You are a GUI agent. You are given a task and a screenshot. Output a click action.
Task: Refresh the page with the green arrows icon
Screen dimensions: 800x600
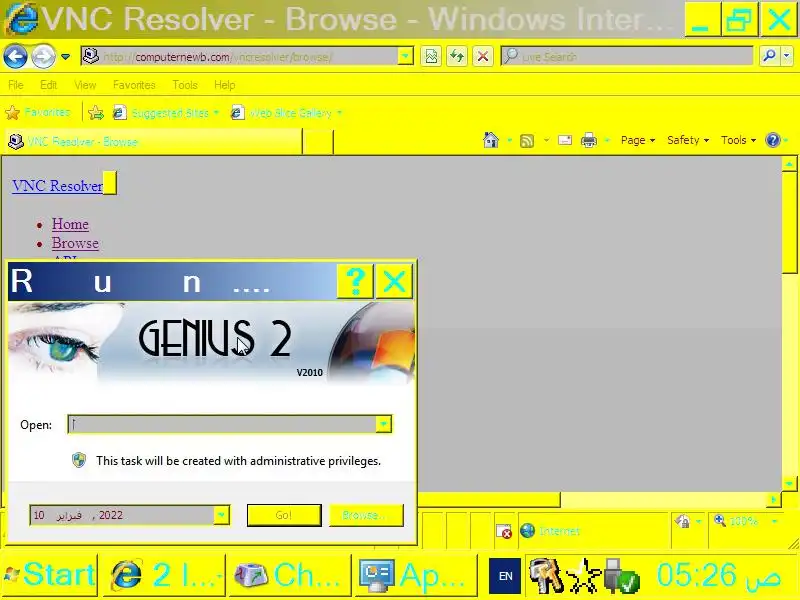457,57
